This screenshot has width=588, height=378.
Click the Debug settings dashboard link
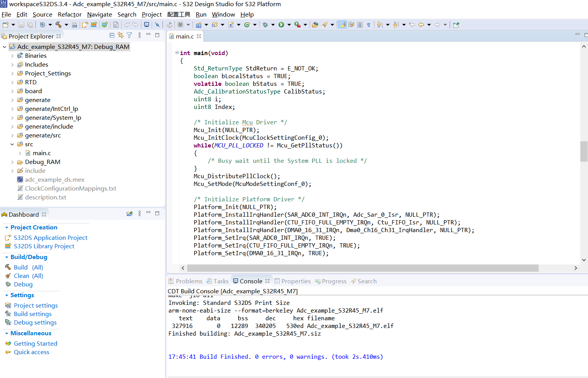(35, 323)
